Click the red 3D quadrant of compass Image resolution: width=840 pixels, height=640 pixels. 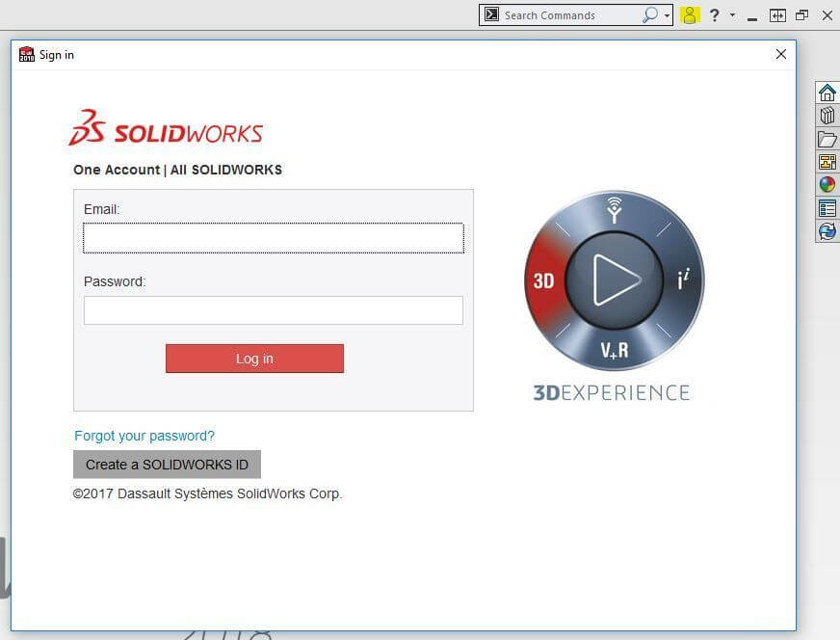(x=543, y=280)
